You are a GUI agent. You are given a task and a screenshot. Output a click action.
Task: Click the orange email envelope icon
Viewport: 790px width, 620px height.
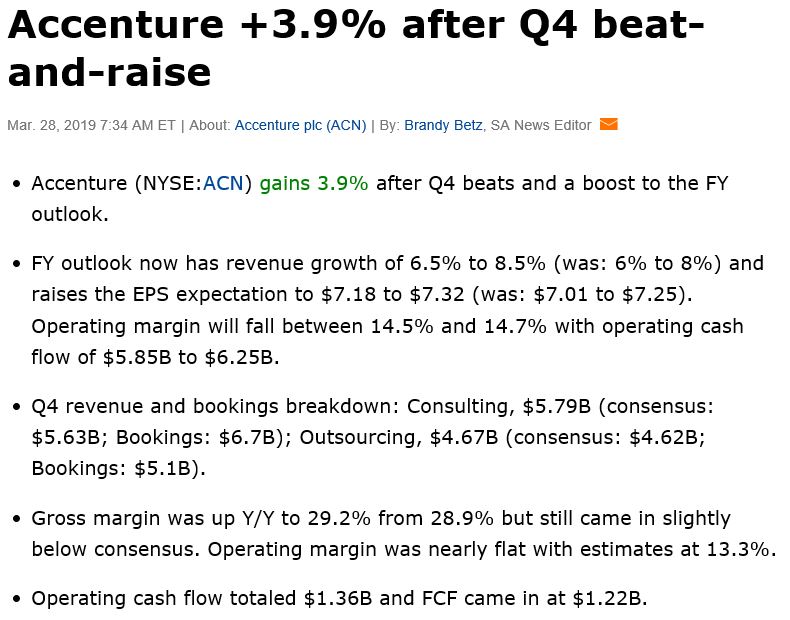point(609,125)
